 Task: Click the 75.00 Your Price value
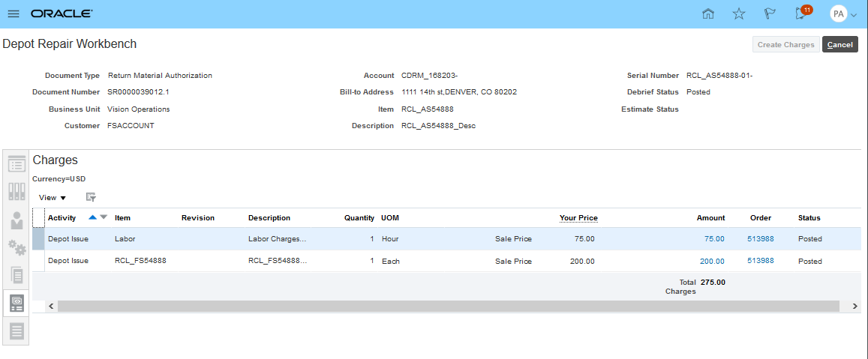(x=584, y=239)
